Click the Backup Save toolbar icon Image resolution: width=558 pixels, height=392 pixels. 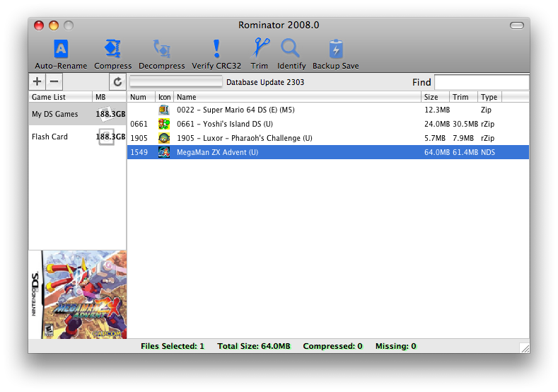(336, 49)
